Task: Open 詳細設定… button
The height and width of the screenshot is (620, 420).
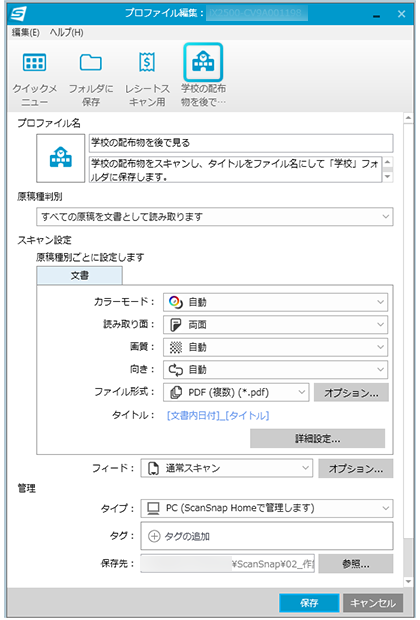Action: tap(318, 439)
